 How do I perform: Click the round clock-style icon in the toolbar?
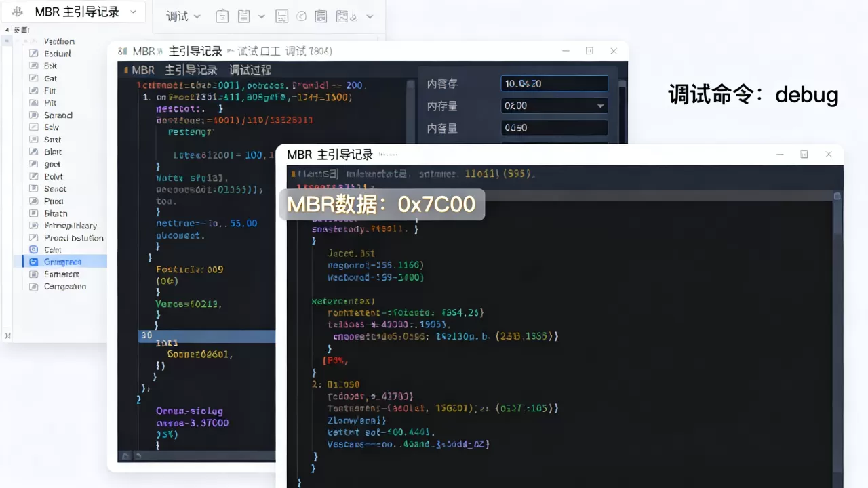coord(302,16)
